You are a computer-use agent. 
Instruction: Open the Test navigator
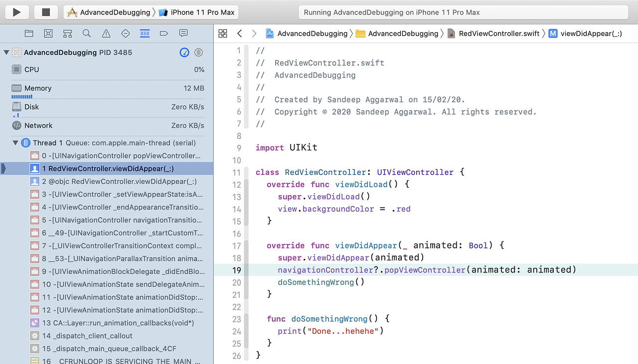coord(125,33)
